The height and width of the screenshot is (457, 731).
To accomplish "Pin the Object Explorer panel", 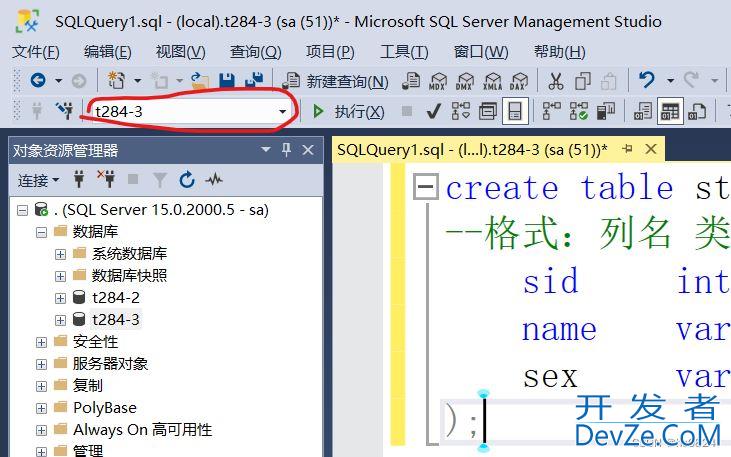I will 286,150.
